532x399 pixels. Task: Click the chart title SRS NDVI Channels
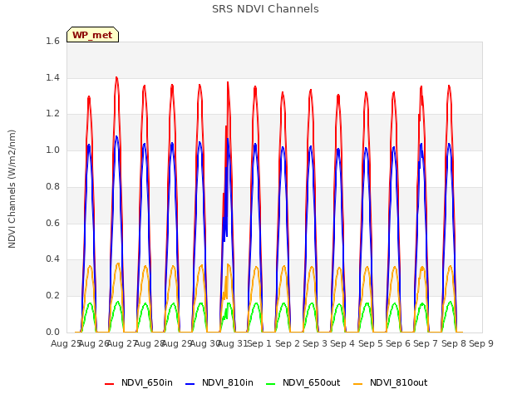click(x=265, y=9)
